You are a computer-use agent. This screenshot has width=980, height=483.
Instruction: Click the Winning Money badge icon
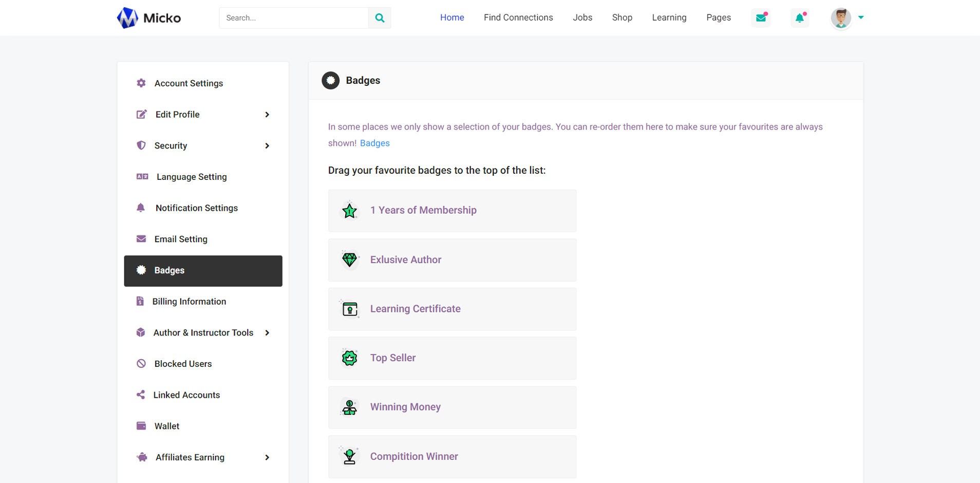349,407
